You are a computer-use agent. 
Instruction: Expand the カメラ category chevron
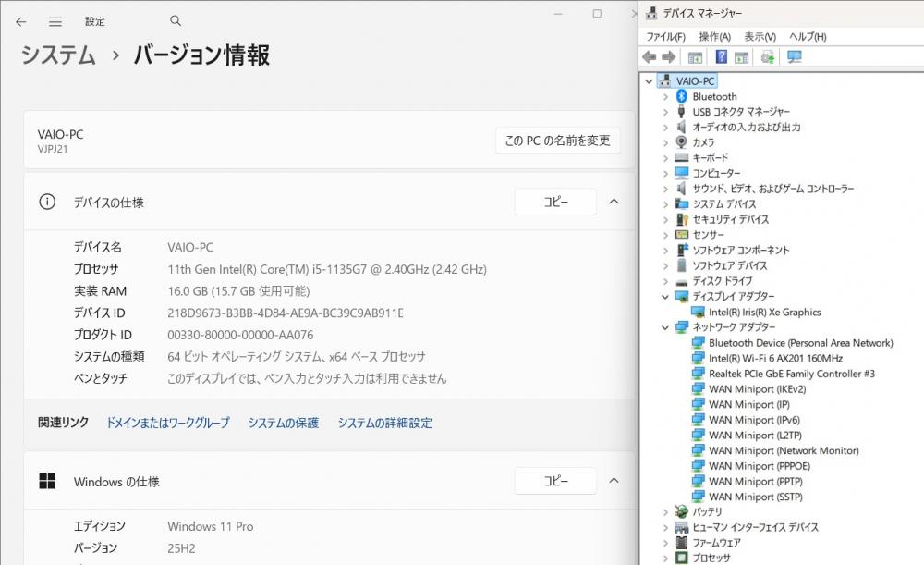[x=665, y=142]
